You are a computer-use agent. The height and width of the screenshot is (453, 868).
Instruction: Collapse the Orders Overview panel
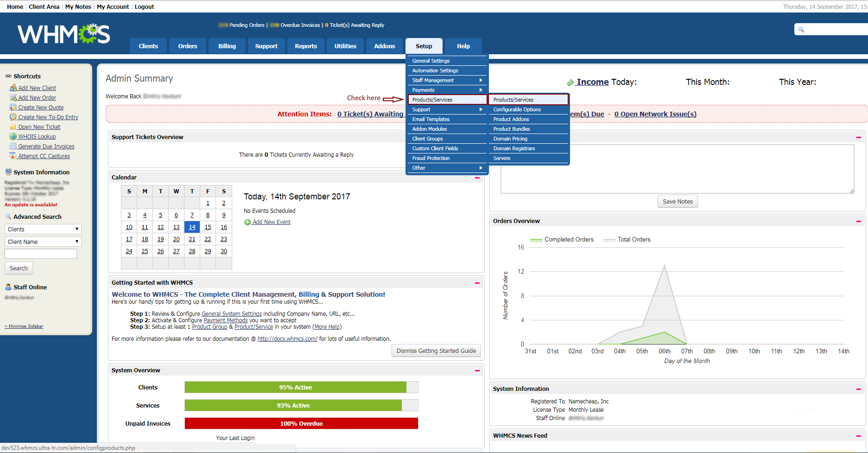[x=859, y=222]
